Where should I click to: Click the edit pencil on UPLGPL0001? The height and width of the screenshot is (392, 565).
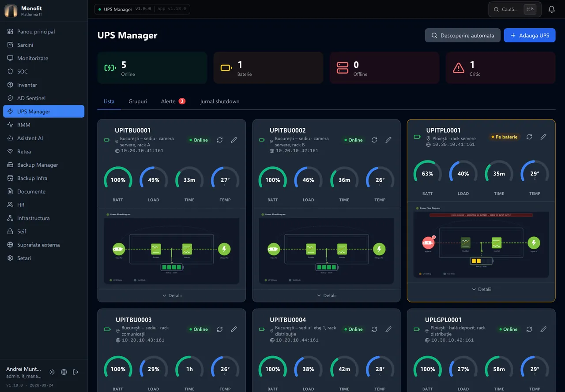pos(543,329)
